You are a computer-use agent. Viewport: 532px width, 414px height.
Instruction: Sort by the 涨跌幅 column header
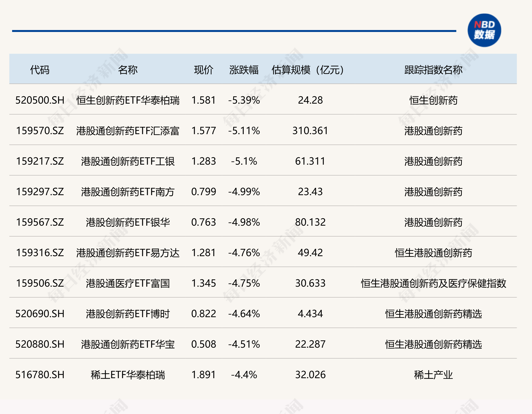click(243, 70)
